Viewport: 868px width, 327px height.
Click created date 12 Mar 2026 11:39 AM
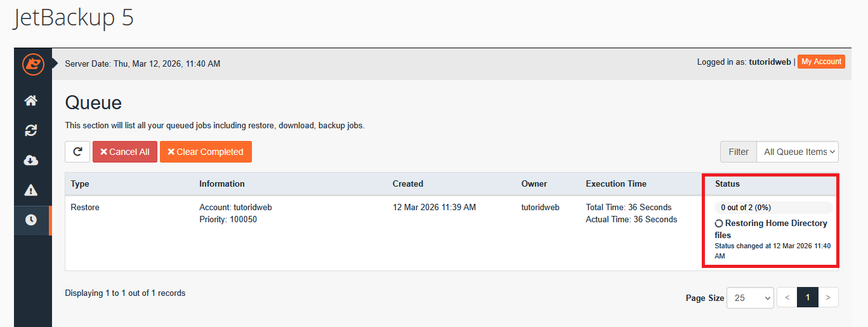coord(434,207)
